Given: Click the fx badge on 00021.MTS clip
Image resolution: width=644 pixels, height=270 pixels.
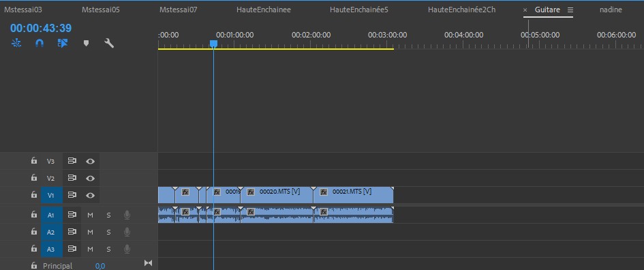Looking at the screenshot, I should pos(324,192).
